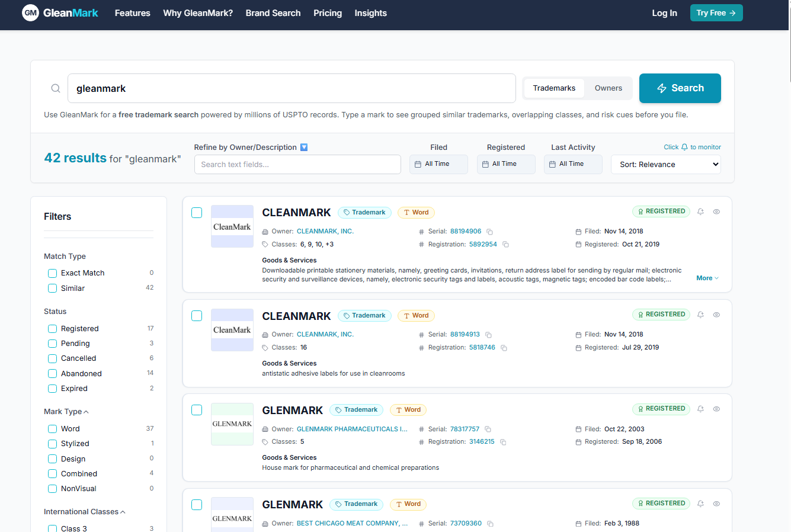The width and height of the screenshot is (791, 532).
Task: Click bell icon on Glenmark Pharmaceuticals result
Action: click(x=700, y=409)
